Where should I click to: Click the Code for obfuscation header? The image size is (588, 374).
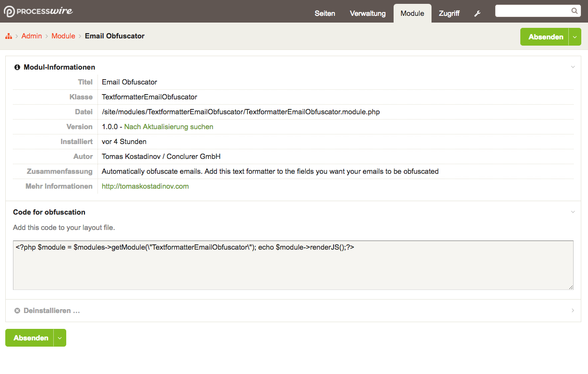[49, 212]
